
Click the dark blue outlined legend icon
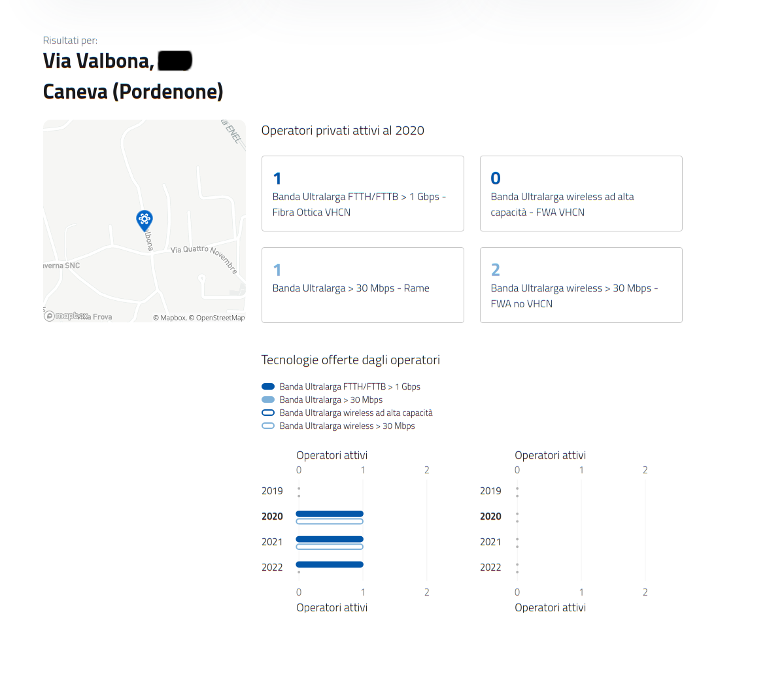coord(268,413)
